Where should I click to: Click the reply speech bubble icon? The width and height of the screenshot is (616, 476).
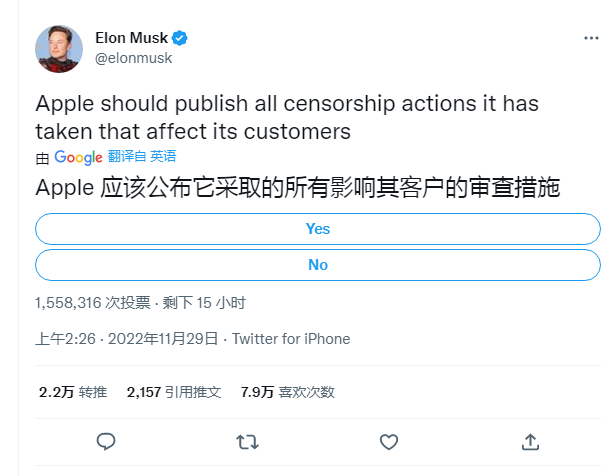[x=105, y=441]
